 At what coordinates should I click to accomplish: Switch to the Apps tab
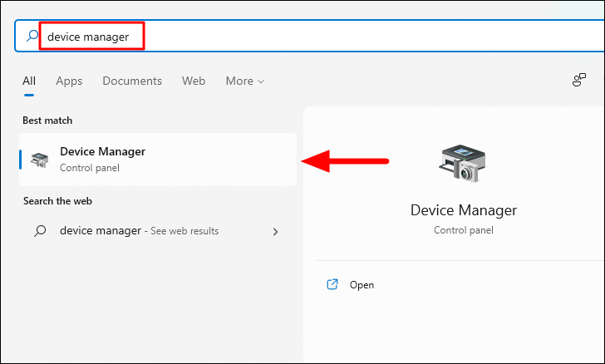69,81
